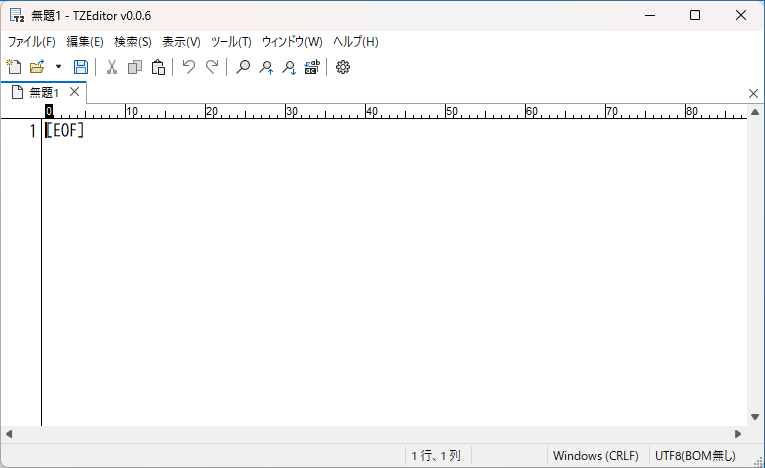Image resolution: width=765 pixels, height=468 pixels.
Task: Close active document via tab bar right X
Action: (x=753, y=93)
